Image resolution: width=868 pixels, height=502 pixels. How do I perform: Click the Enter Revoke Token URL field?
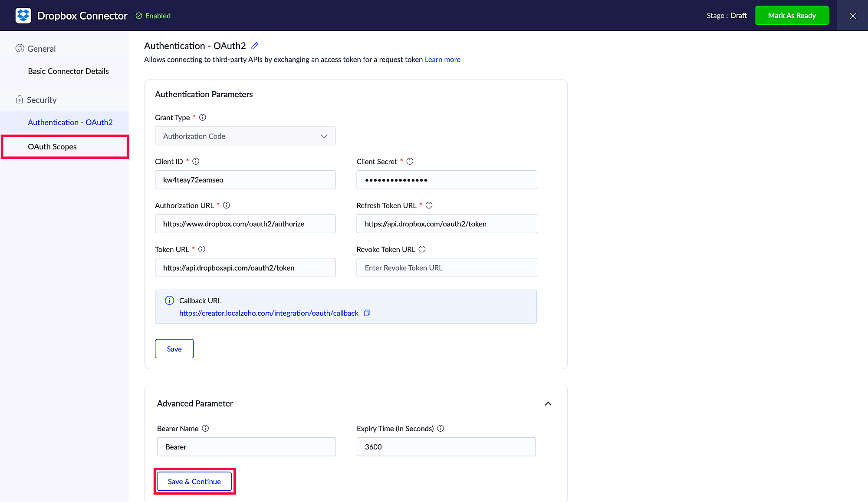(447, 268)
